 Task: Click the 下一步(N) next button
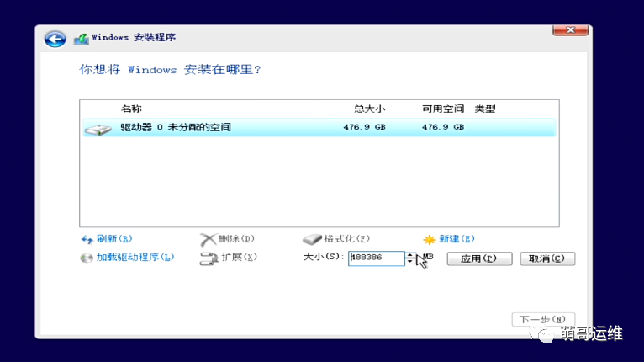(x=543, y=319)
